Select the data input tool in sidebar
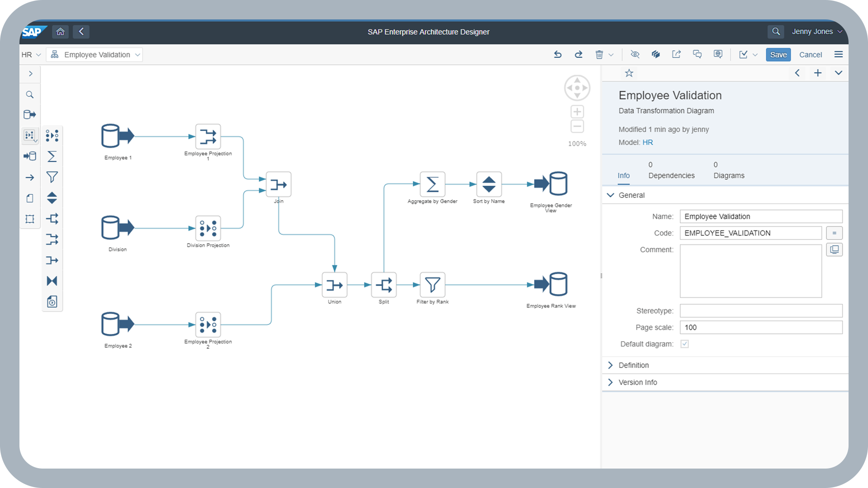Screen dimensions: 868x488 pyautogui.click(x=30, y=114)
